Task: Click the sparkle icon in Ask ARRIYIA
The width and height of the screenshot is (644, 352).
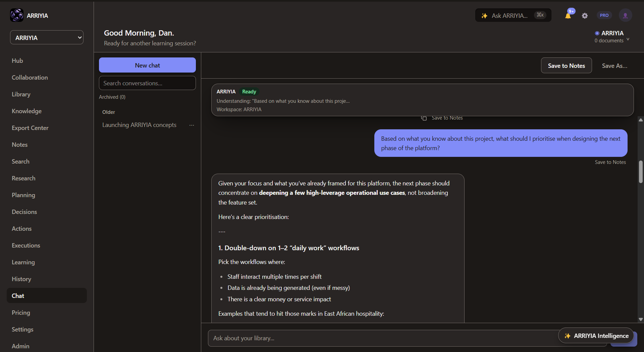Action: 484,16
